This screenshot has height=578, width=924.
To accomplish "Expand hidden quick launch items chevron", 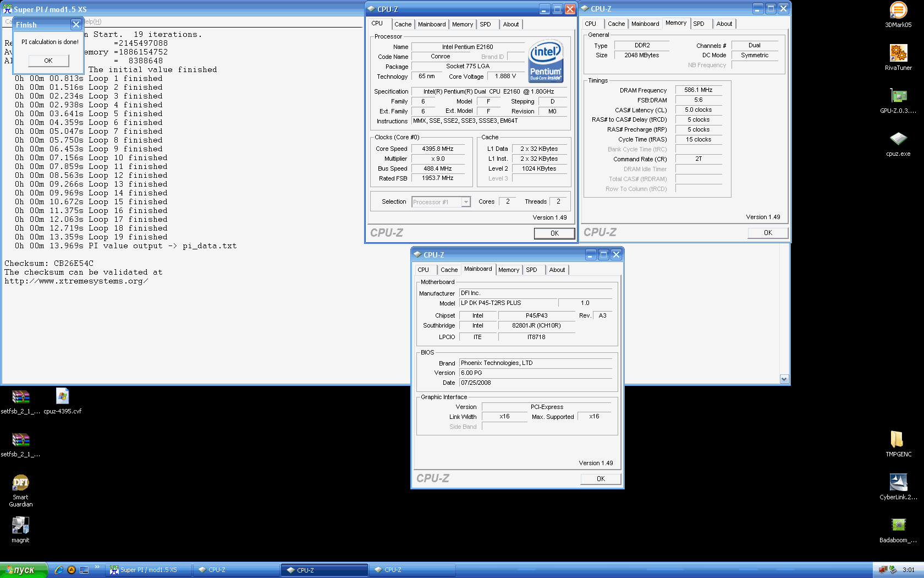I will coord(97,567).
